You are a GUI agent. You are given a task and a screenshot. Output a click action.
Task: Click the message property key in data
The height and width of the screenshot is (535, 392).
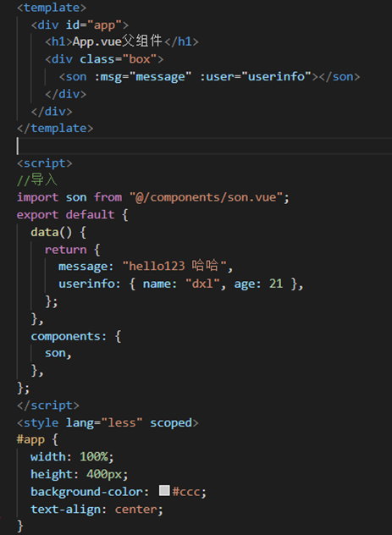point(83,267)
